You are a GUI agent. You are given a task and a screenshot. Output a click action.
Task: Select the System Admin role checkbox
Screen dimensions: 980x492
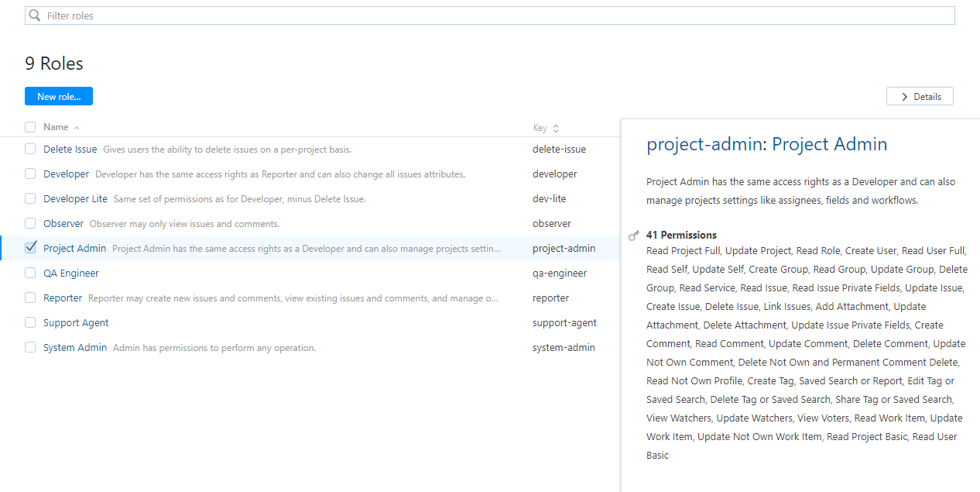point(30,347)
